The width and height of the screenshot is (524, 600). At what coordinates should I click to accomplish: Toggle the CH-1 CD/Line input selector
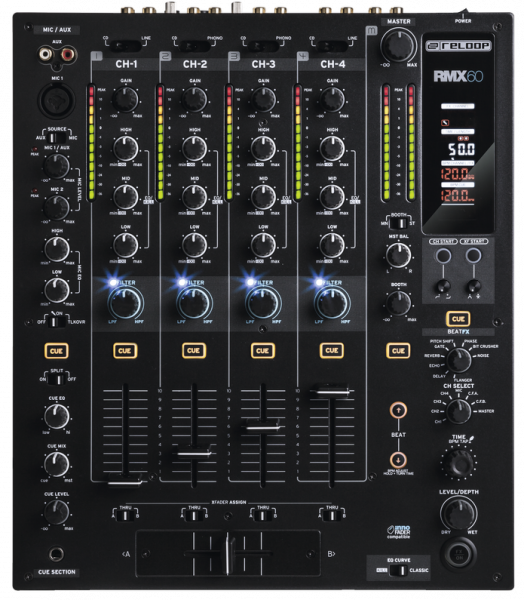tap(125, 47)
